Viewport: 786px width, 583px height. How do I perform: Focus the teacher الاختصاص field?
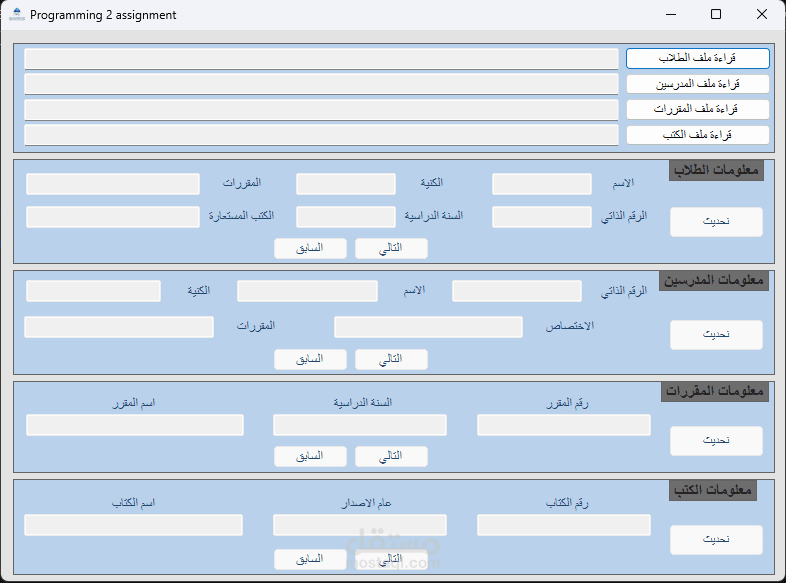pos(429,327)
